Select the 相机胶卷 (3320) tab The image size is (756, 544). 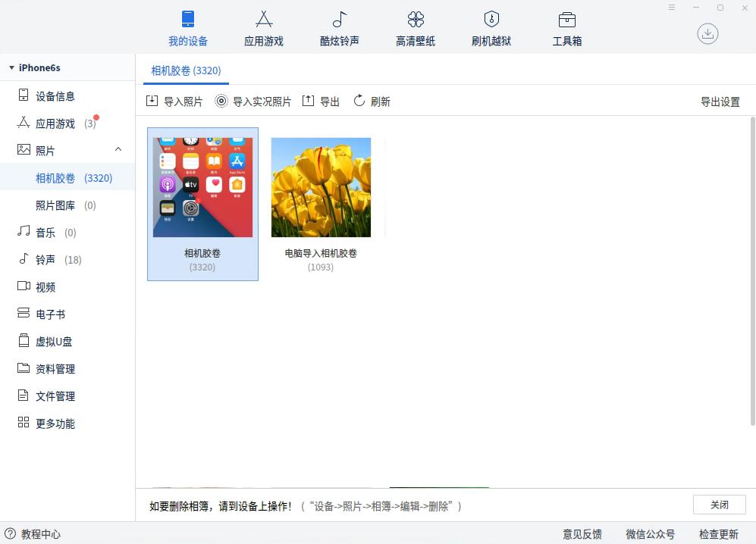tap(185, 70)
